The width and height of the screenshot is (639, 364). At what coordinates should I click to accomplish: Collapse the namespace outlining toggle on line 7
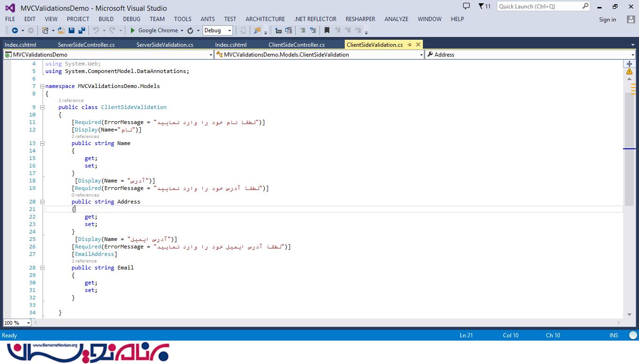point(42,86)
